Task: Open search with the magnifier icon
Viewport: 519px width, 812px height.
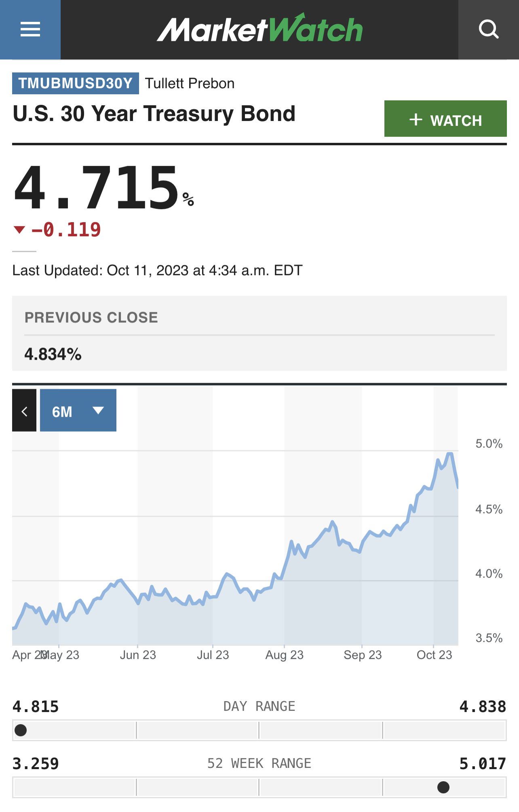Action: tap(488, 30)
